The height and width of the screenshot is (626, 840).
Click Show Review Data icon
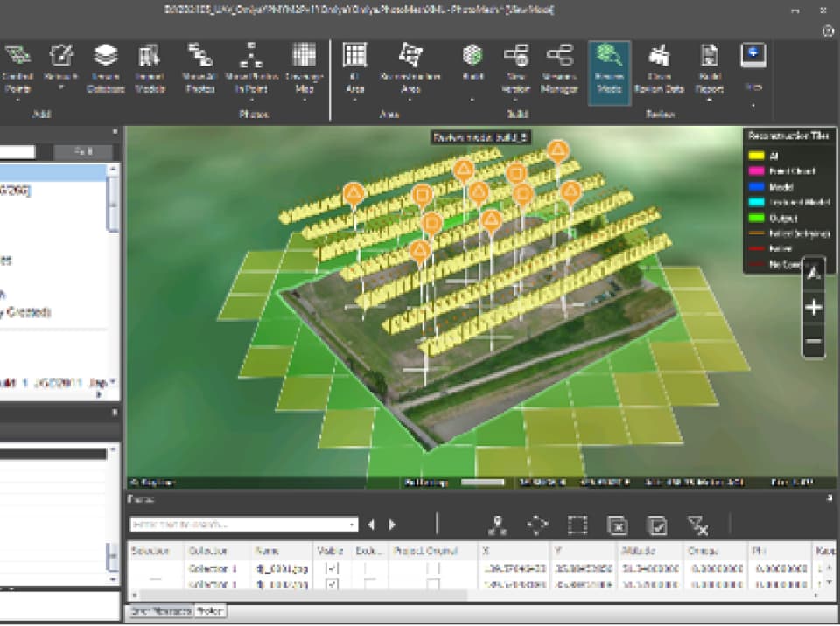coord(659,55)
